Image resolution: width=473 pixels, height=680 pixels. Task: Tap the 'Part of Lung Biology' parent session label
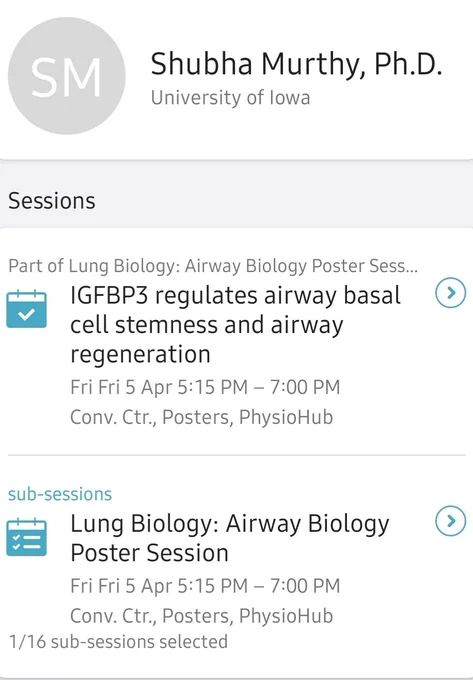[x=213, y=265]
